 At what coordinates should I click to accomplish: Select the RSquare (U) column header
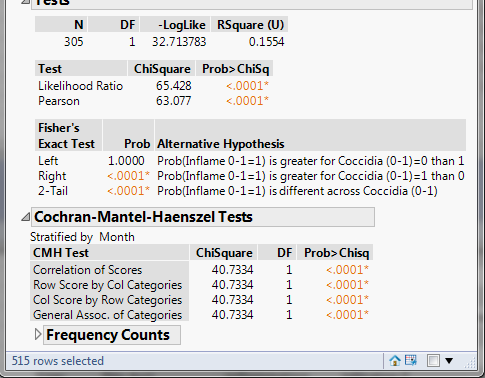(250, 25)
